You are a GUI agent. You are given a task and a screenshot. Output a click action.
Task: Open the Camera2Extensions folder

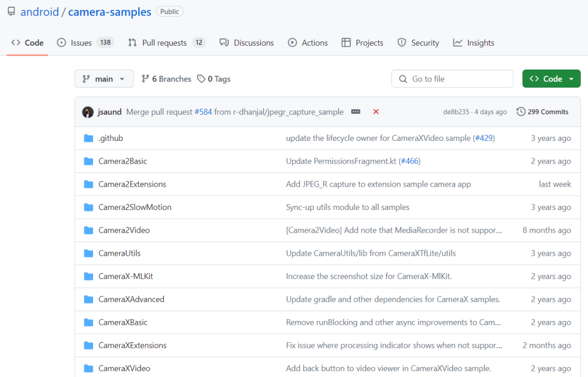132,184
